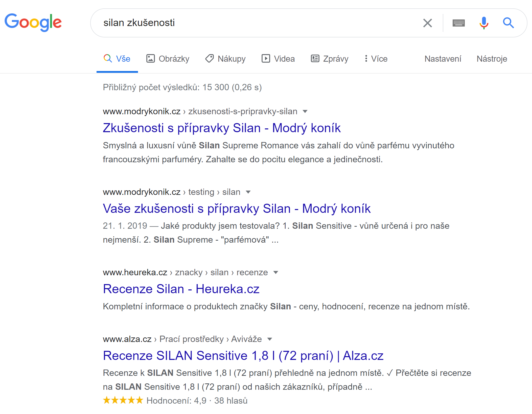
Task: Clear the search query with the X icon
Action: click(427, 23)
